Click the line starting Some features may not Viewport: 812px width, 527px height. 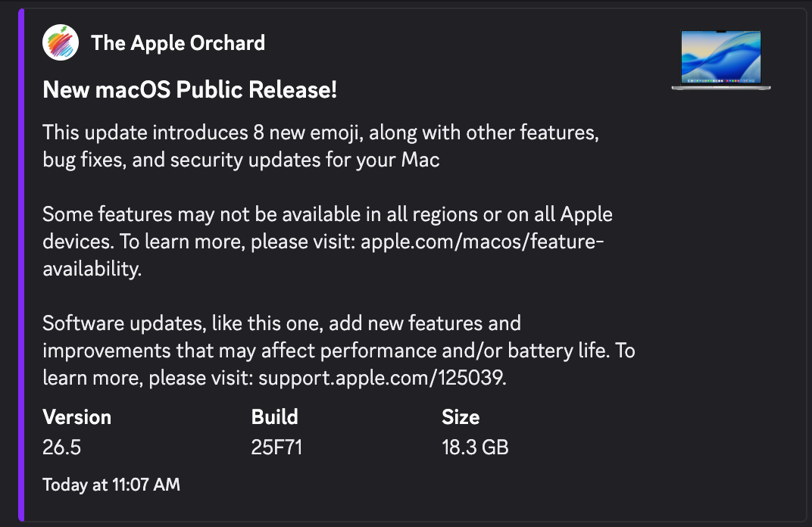pos(327,214)
